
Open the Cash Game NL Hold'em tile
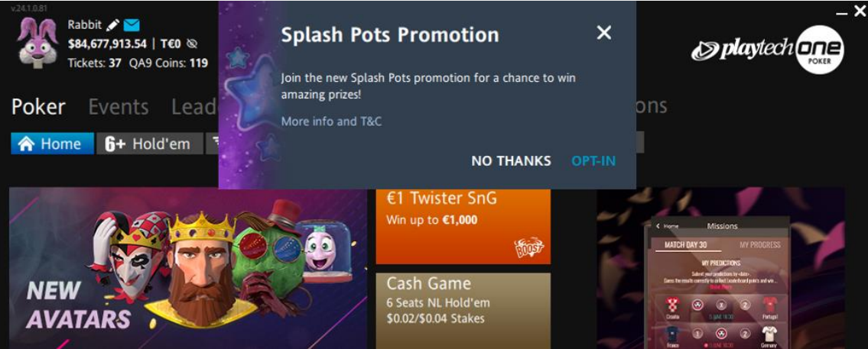[x=463, y=311]
